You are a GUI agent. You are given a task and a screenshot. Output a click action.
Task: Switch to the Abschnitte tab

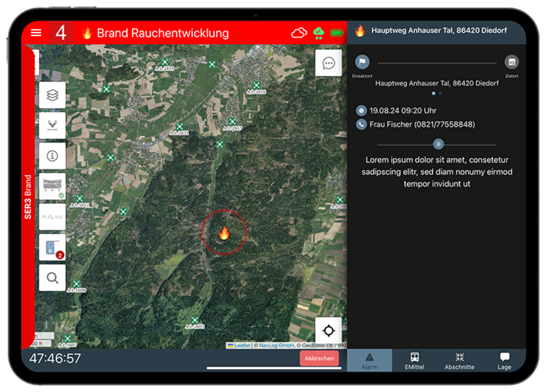[x=459, y=361]
